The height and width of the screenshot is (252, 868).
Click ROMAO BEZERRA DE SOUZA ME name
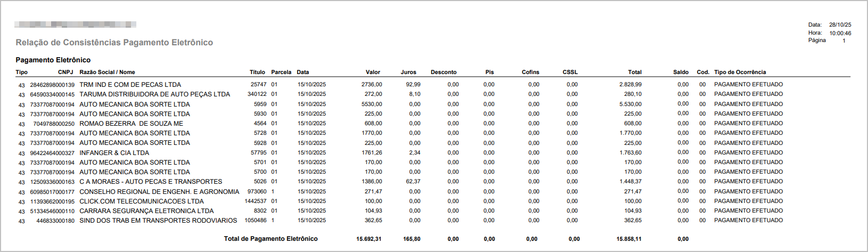(x=131, y=124)
